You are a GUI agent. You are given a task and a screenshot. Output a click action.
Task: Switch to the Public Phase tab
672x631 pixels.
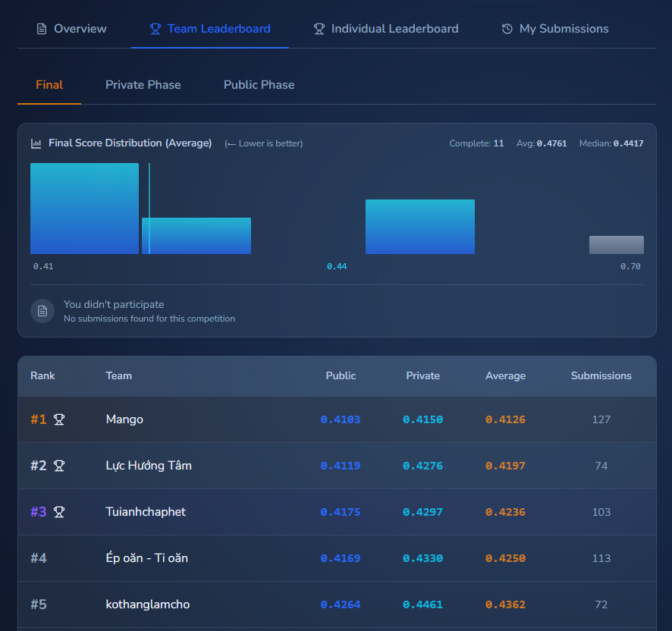pos(259,85)
